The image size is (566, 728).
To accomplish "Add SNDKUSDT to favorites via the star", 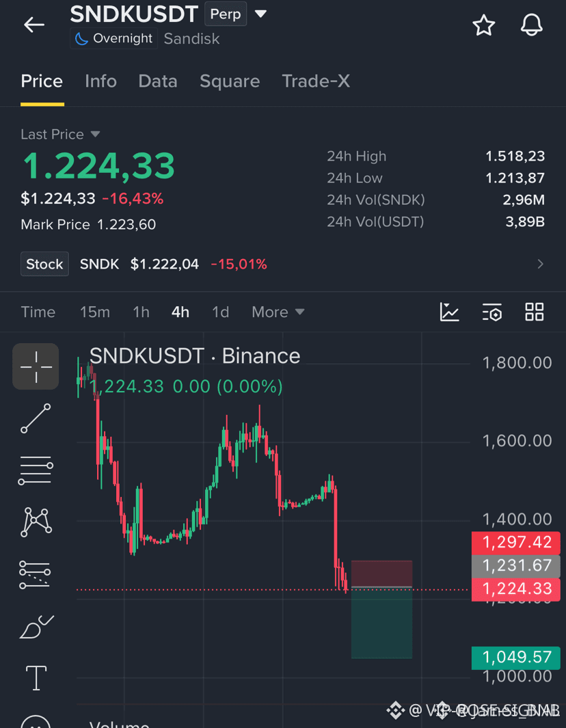I will click(484, 25).
